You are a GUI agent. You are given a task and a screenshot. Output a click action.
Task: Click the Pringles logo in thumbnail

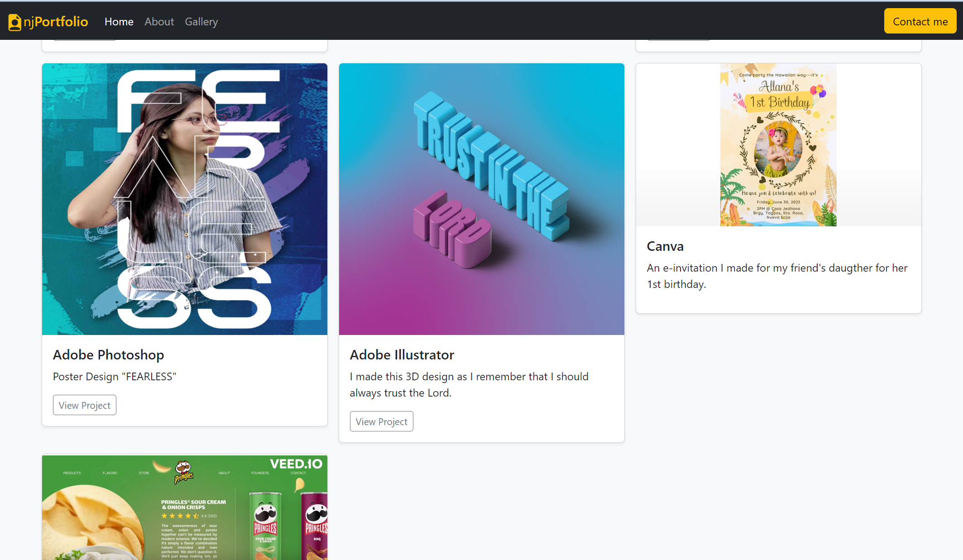click(184, 472)
